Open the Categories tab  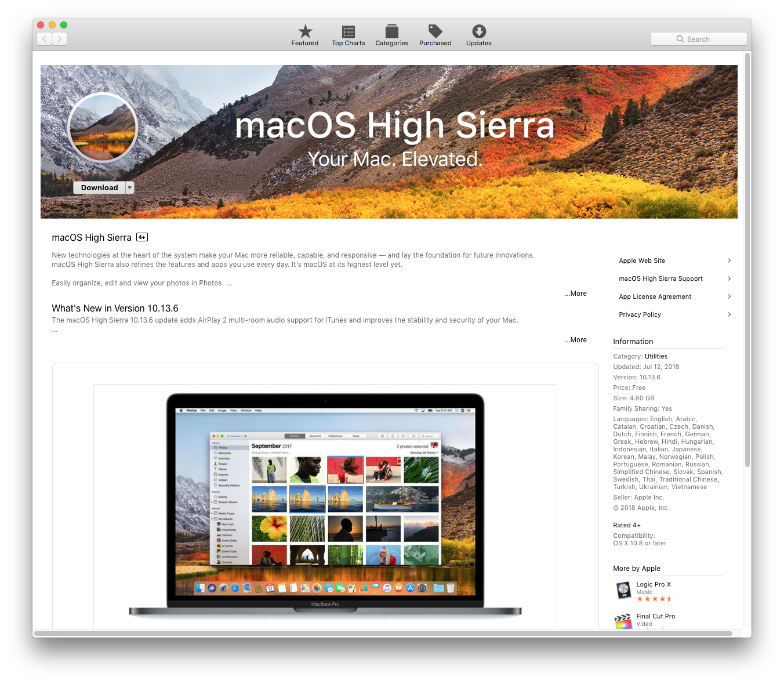point(392,35)
